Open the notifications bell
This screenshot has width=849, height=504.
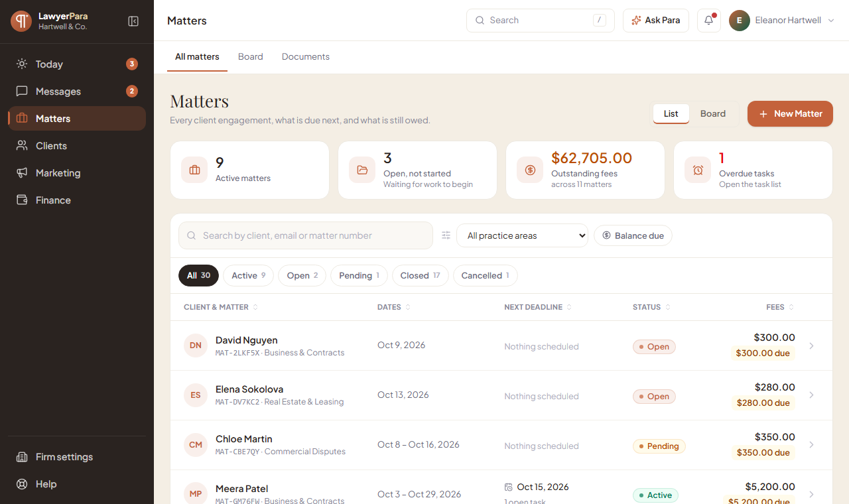point(709,21)
